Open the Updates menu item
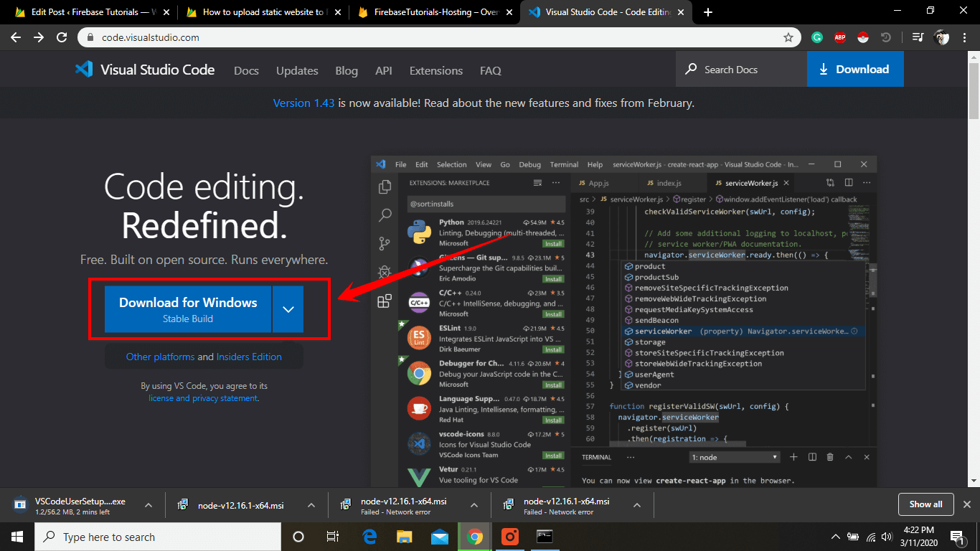 [297, 70]
